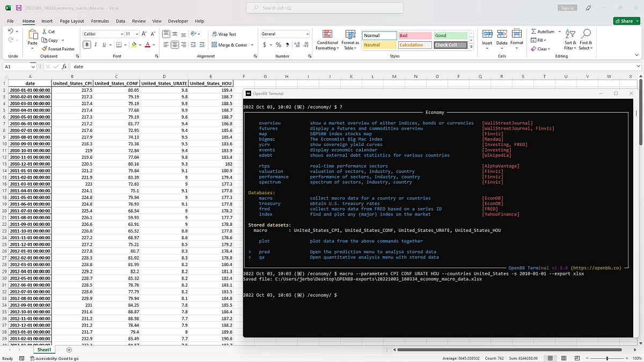Add a new sheet with plus icon
This screenshot has width=644, height=362.
pyautogui.click(x=69, y=350)
